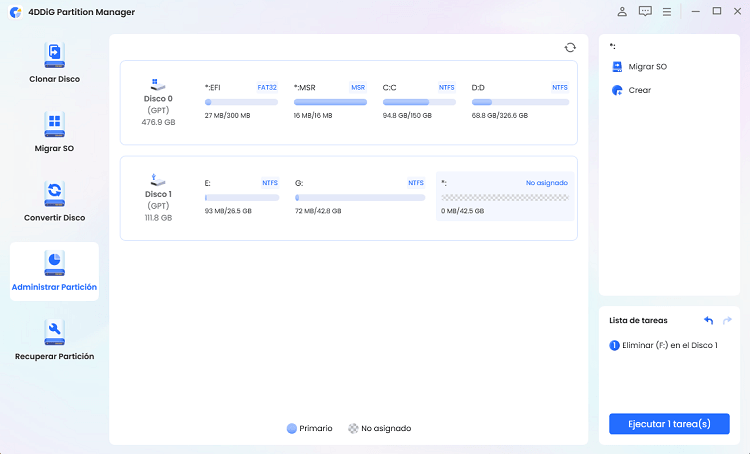Open the Clonar Disco tool
750x454 pixels.
coord(54,62)
